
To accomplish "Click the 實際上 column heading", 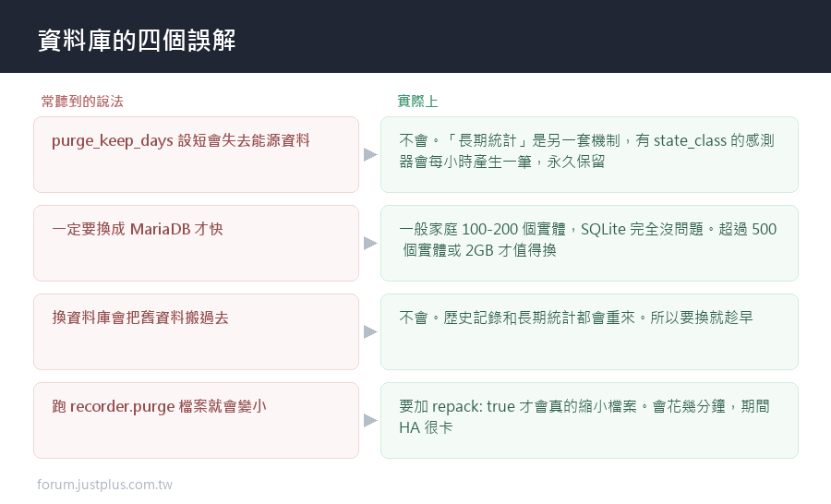I will (417, 102).
